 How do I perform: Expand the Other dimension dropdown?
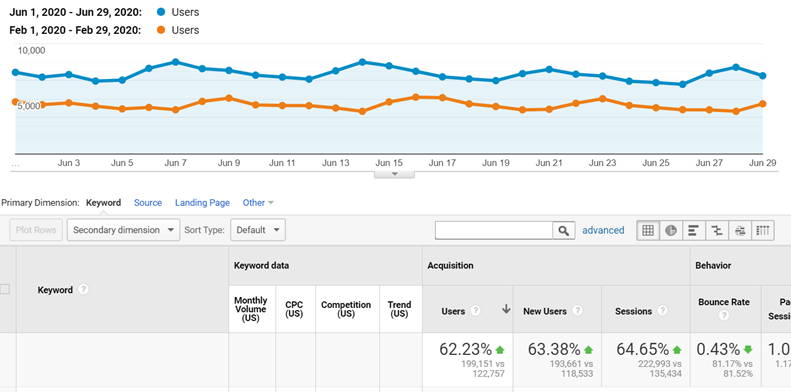258,203
